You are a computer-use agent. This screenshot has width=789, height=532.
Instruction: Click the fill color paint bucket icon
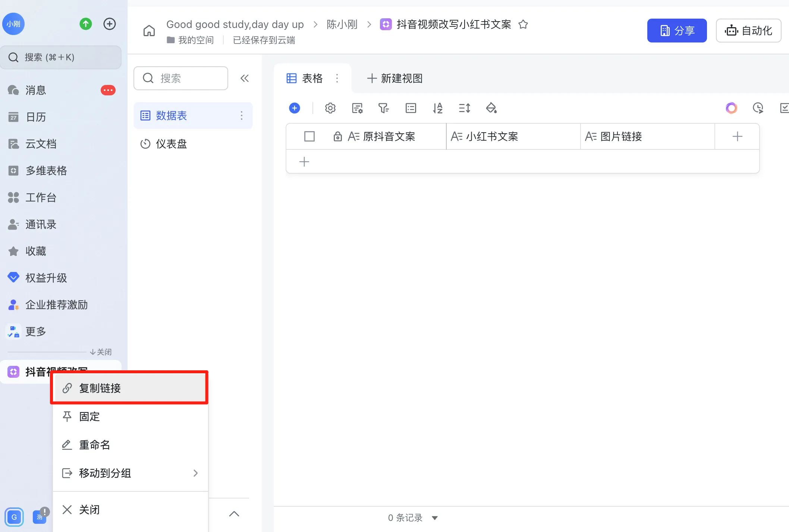pos(491,108)
